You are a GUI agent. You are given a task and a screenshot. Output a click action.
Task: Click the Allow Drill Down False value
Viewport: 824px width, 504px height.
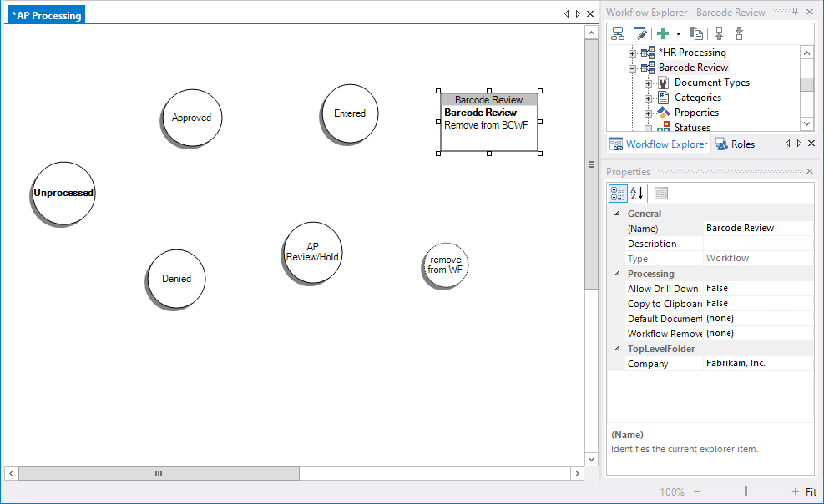(758, 288)
